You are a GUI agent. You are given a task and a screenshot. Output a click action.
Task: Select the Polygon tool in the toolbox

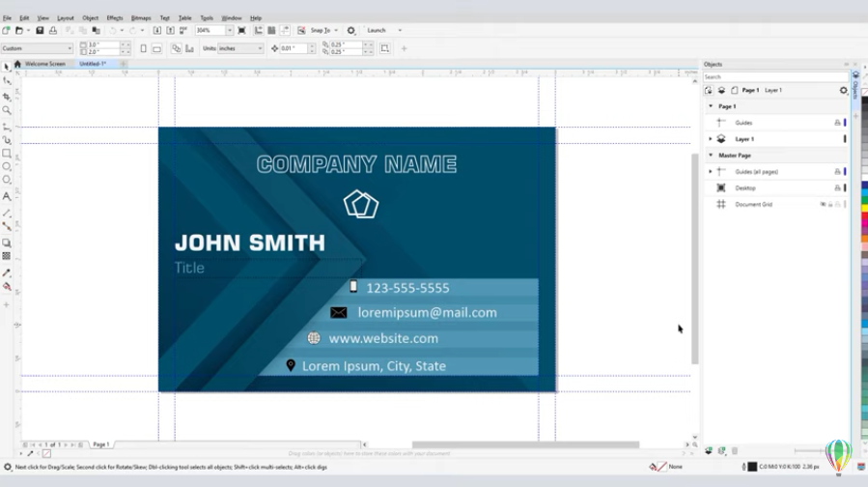click(7, 180)
